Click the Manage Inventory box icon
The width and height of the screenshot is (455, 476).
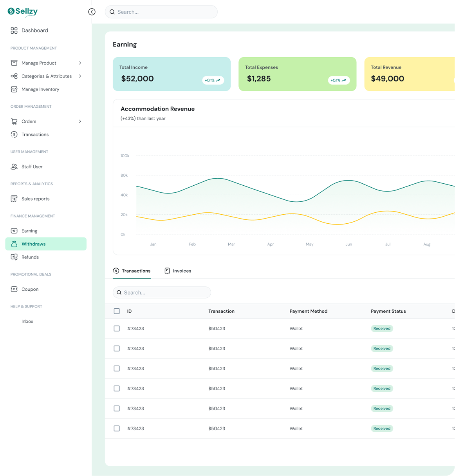14,89
